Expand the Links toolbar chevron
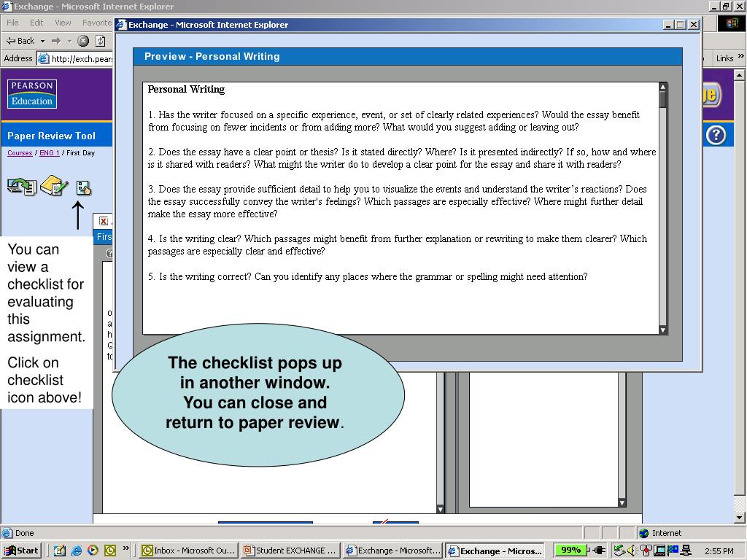 click(740, 57)
